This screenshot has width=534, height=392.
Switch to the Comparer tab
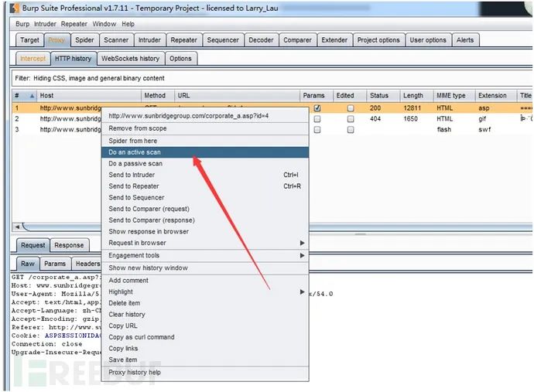(298, 40)
